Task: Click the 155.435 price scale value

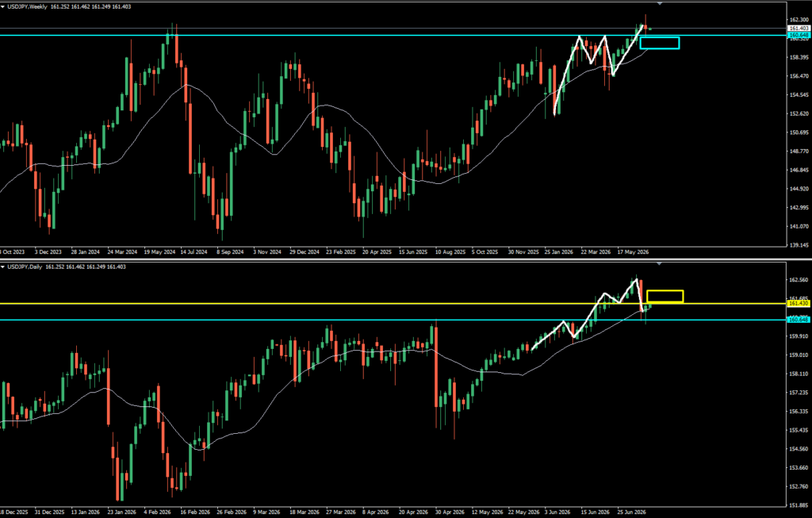Action: (x=799, y=430)
